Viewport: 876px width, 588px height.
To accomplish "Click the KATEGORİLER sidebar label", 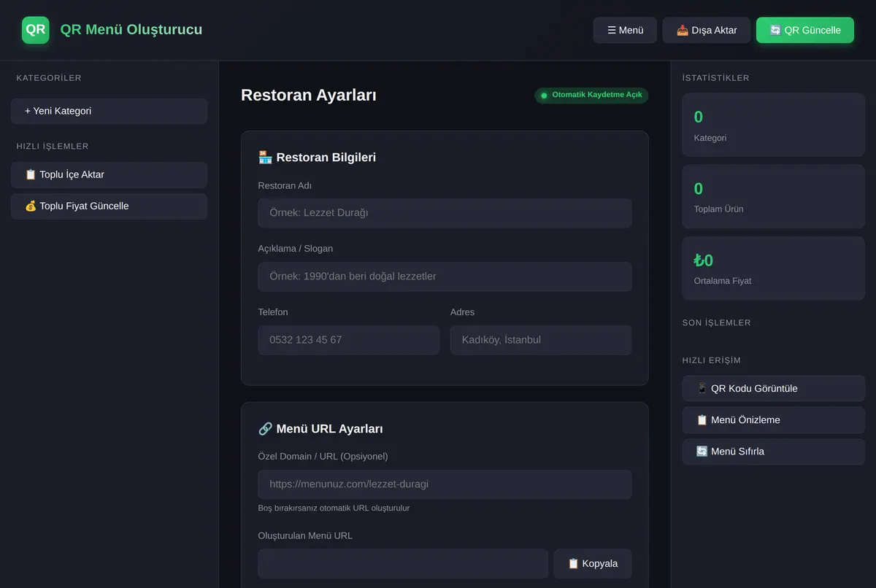I will coord(49,78).
